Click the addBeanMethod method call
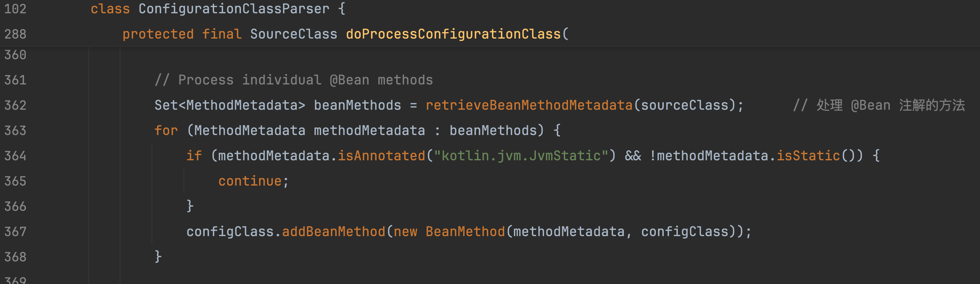 pos(333,232)
